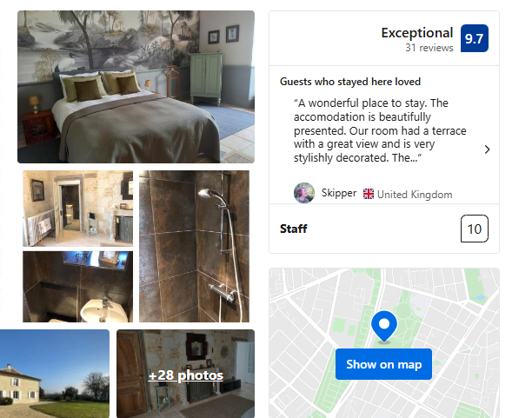Click the Staff score 10 badge
Viewport: 532px width, 418px height.
pyautogui.click(x=475, y=229)
